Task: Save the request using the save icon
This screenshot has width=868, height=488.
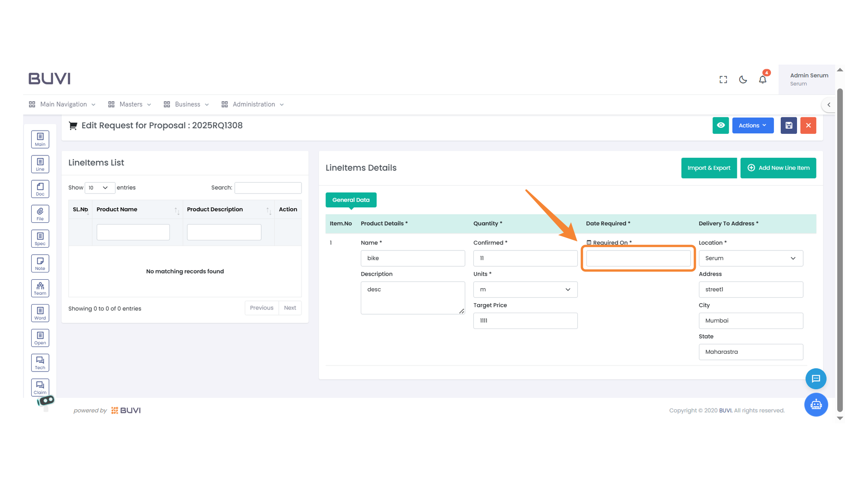Action: tap(788, 125)
